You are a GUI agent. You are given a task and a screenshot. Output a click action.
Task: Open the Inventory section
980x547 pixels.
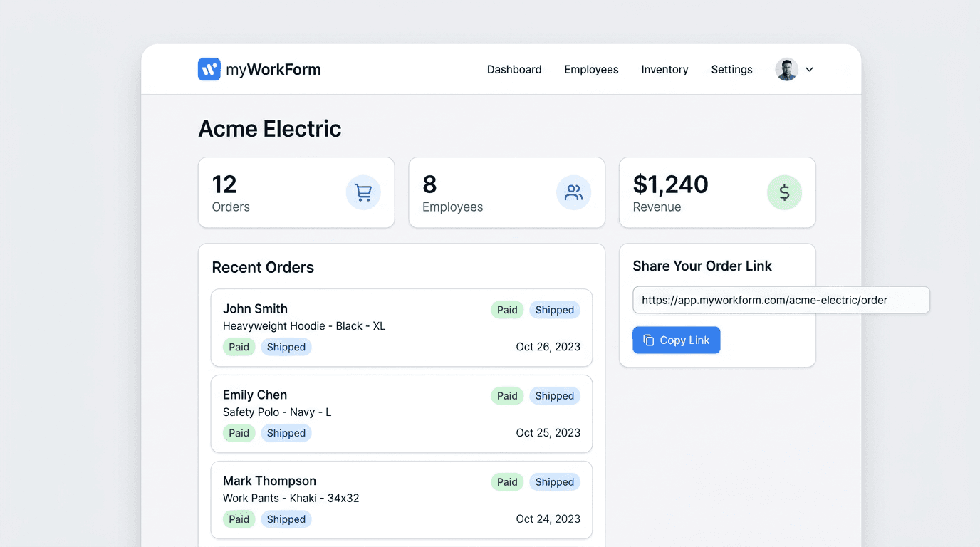click(x=664, y=69)
